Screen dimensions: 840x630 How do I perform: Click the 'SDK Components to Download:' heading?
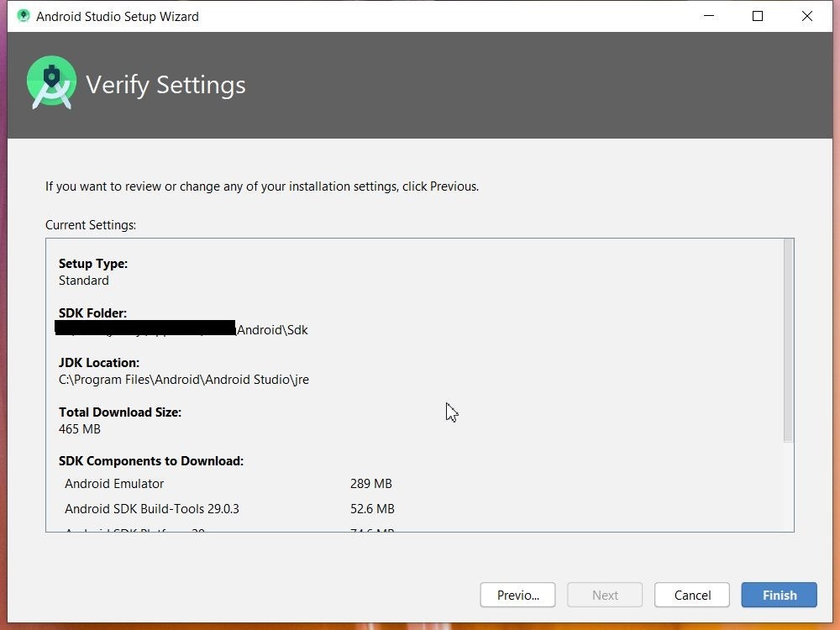click(x=151, y=460)
